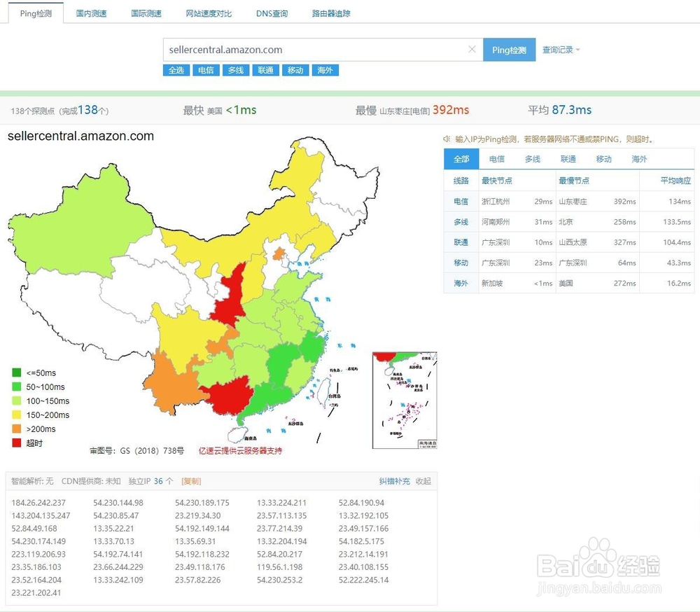Click 新加坡 fastest node cell
The height and width of the screenshot is (612, 700).
(x=492, y=283)
